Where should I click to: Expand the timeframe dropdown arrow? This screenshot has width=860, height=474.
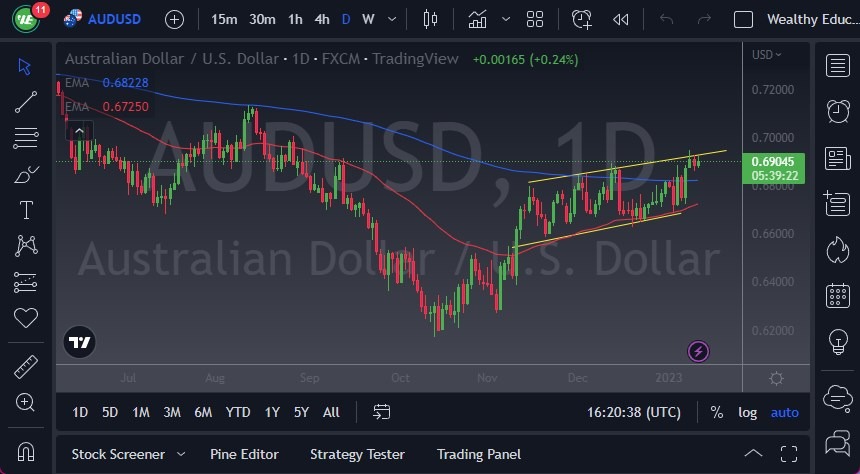coord(392,19)
